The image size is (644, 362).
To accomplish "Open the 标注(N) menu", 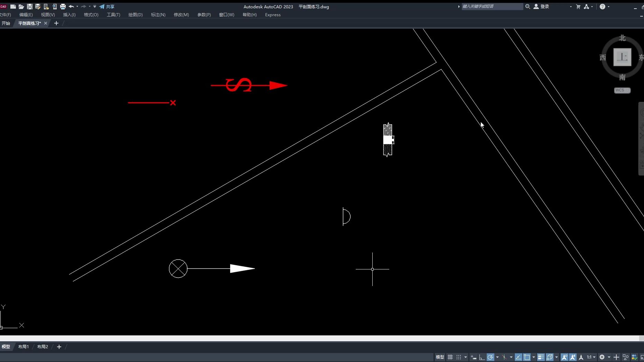I will (x=158, y=15).
